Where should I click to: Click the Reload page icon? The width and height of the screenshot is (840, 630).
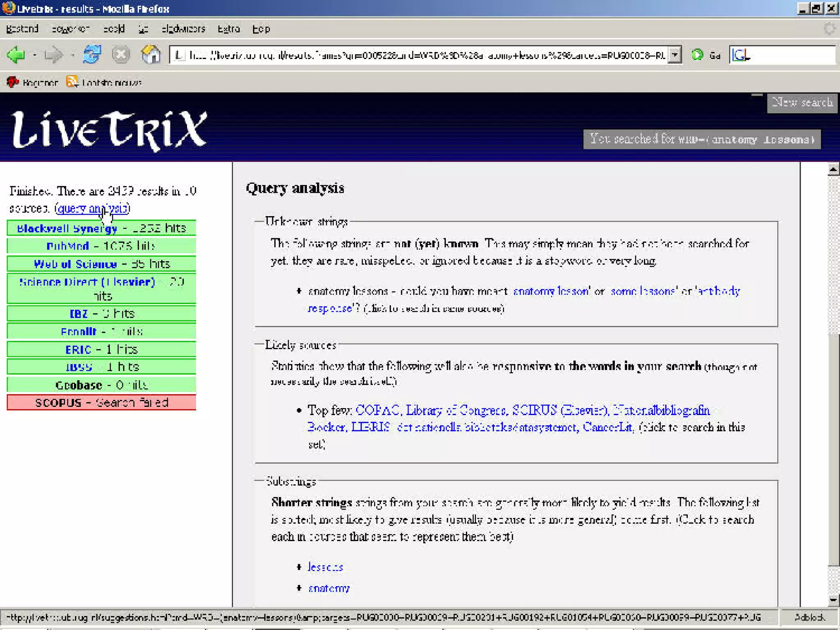click(x=92, y=55)
